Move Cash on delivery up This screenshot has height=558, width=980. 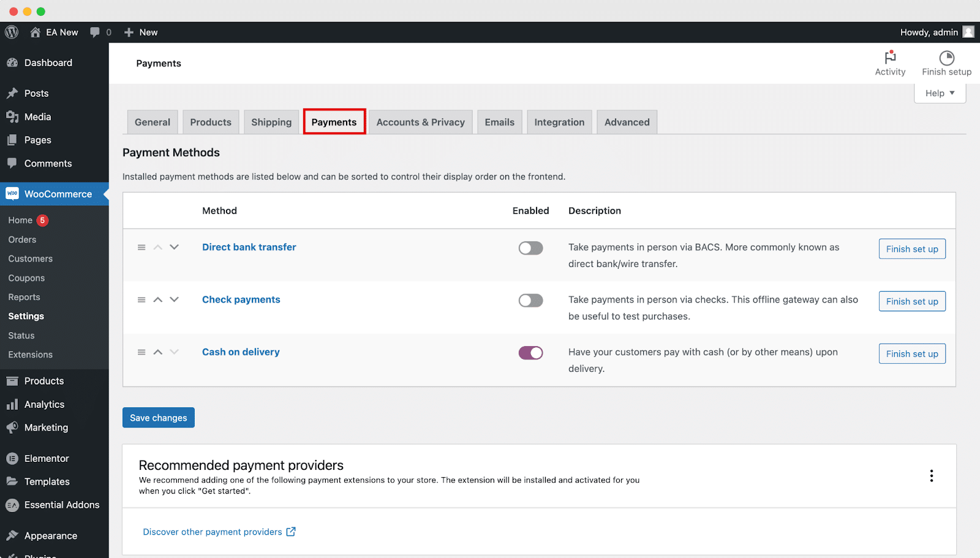tap(157, 352)
